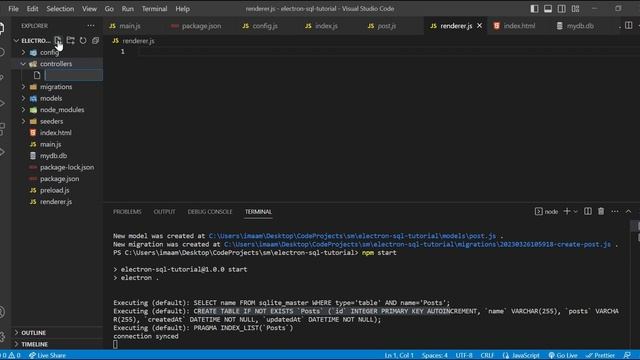Screen dimensions: 640x360
Task: Click the New Folder icon in Explorer header
Action: (71, 40)
